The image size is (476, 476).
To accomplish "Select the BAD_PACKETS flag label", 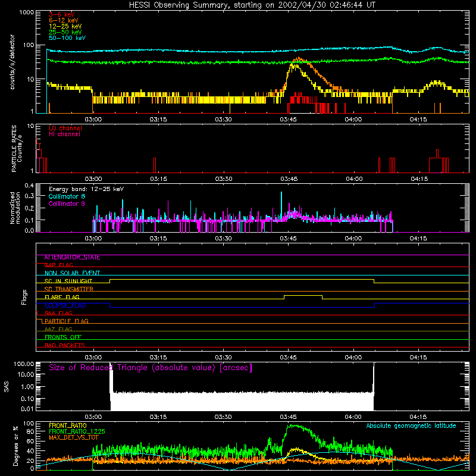I will click(x=65, y=345).
